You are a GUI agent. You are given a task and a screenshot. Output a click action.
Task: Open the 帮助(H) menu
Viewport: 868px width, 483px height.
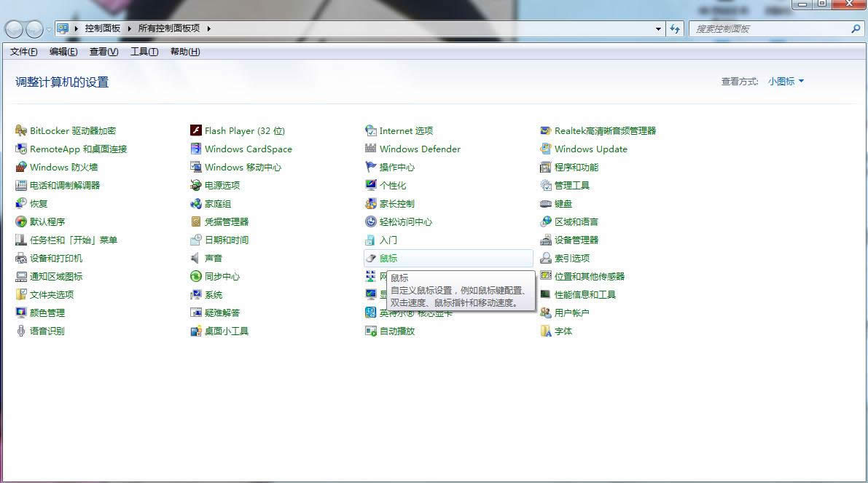click(x=184, y=52)
